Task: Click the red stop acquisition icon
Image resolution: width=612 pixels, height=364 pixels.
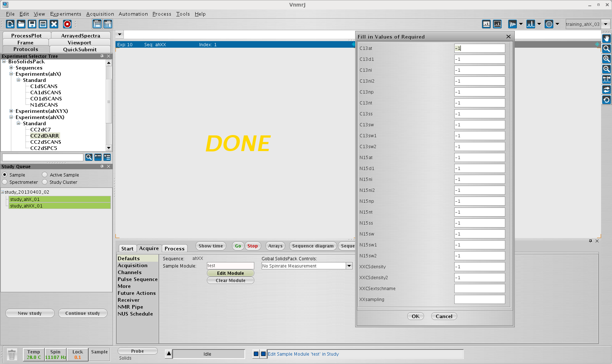Action: click(67, 24)
